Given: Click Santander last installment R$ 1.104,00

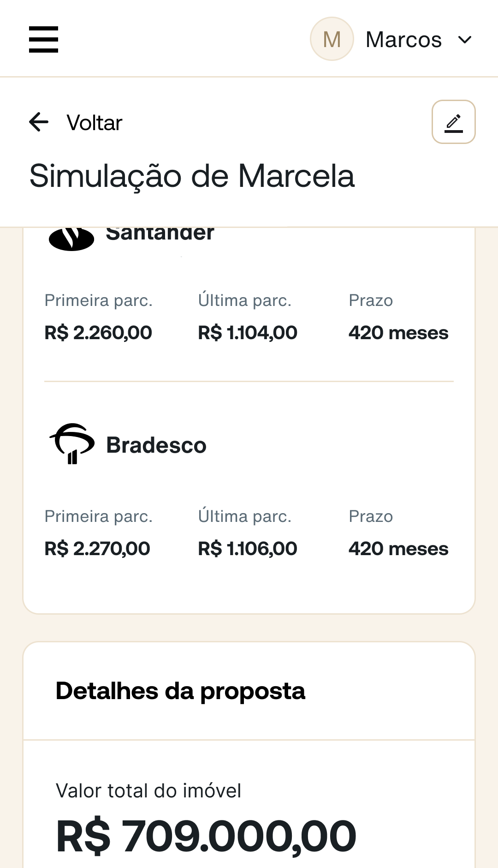Looking at the screenshot, I should click(248, 333).
